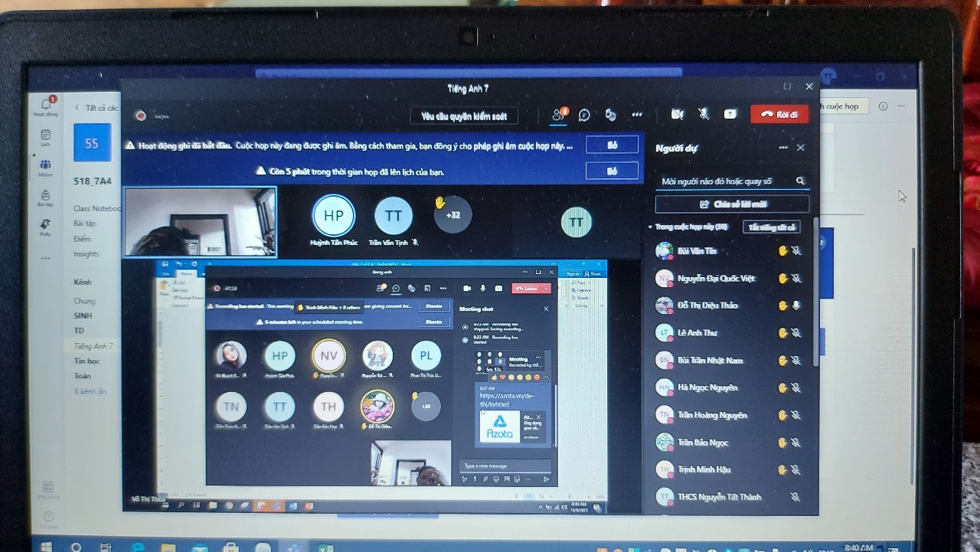Open the Hoạt động activity bell in sidebar
This screenshot has height=552, width=980.
(46, 106)
